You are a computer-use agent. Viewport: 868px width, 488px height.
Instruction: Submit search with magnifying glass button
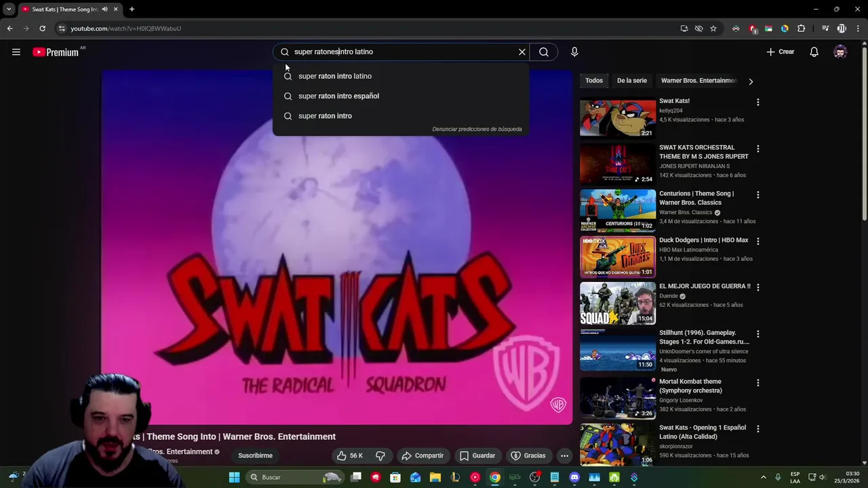coord(544,52)
